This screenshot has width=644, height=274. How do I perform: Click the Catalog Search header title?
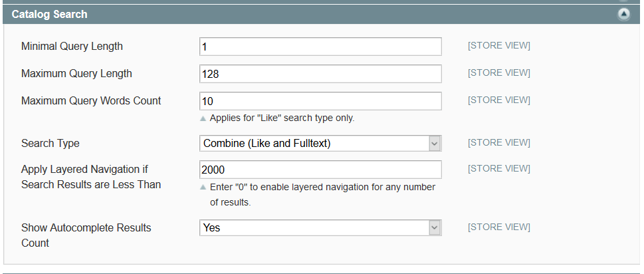(x=49, y=14)
